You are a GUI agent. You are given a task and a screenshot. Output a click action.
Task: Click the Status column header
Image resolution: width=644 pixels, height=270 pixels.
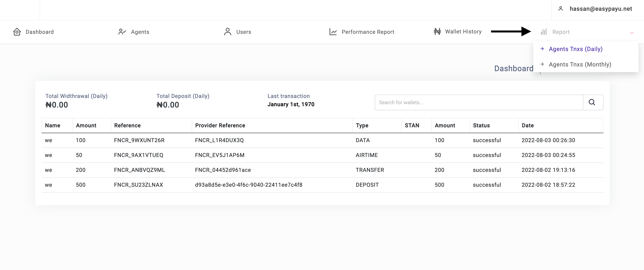481,125
